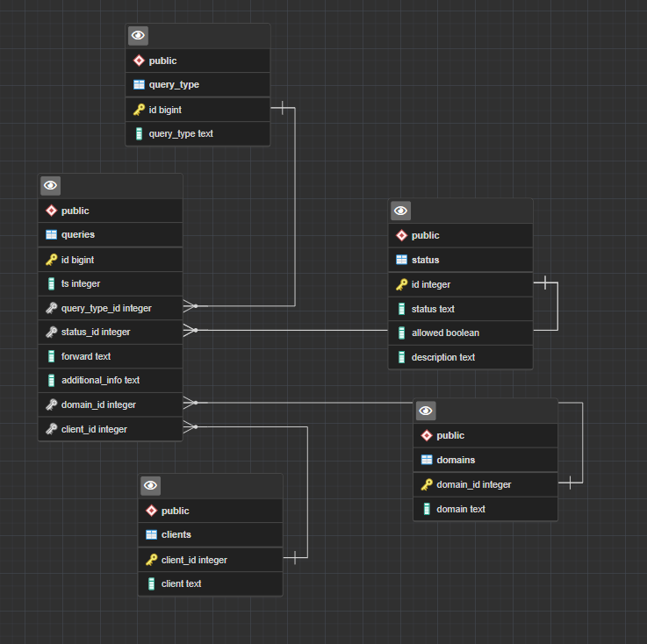
Task: Select 'description text' column
Action: [461, 357]
